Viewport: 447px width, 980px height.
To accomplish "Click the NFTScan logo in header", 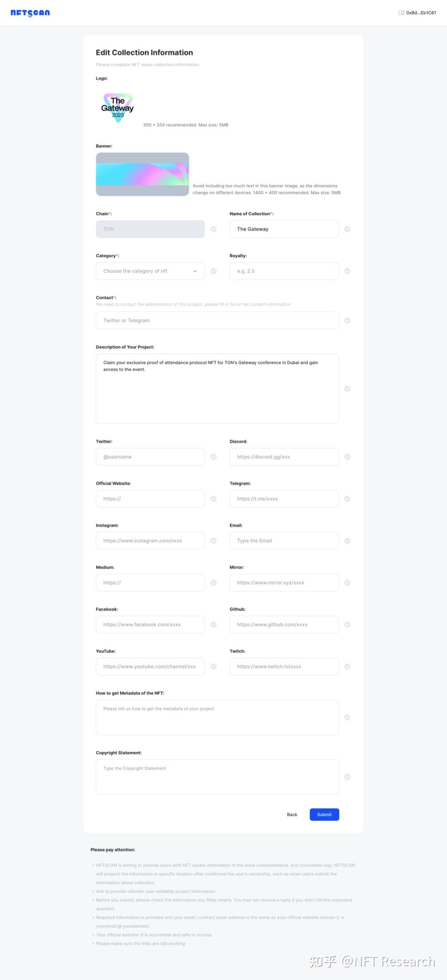I will click(30, 13).
